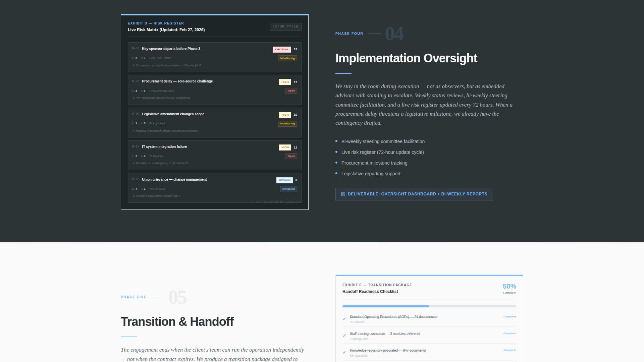Click HIGH badge on Legislative amendment risk
The height and width of the screenshot is (362, 644).
coord(285,115)
